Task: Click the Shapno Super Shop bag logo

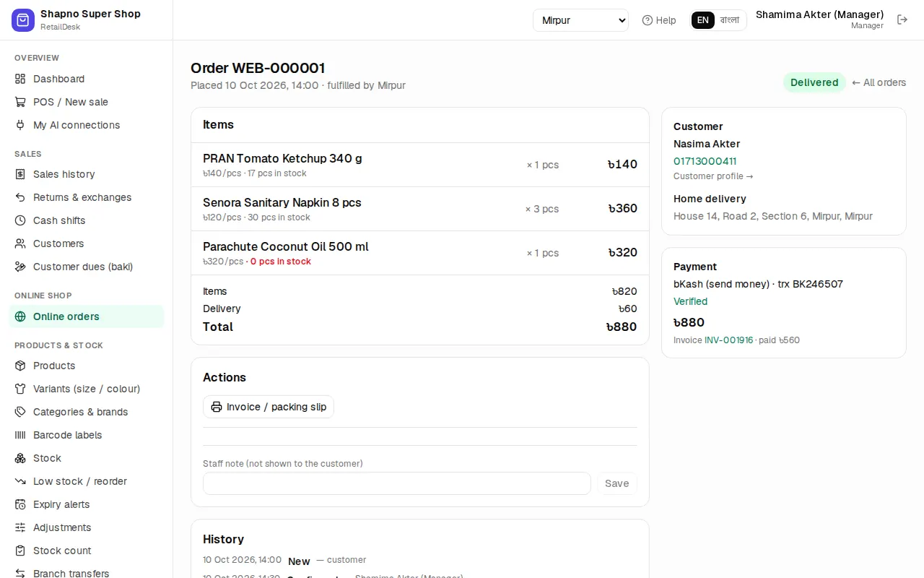Action: (x=23, y=20)
